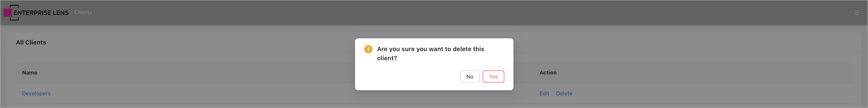Select the Name column header

(30, 73)
